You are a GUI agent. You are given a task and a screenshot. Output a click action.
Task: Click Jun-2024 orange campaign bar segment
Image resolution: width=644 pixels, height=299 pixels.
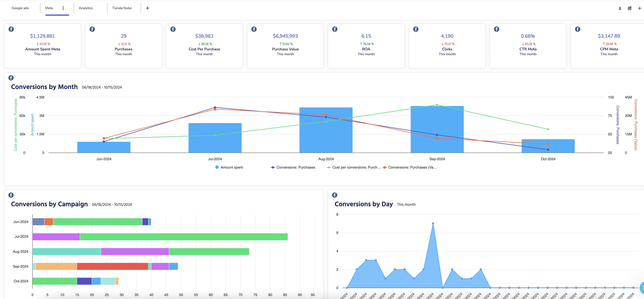click(49, 222)
